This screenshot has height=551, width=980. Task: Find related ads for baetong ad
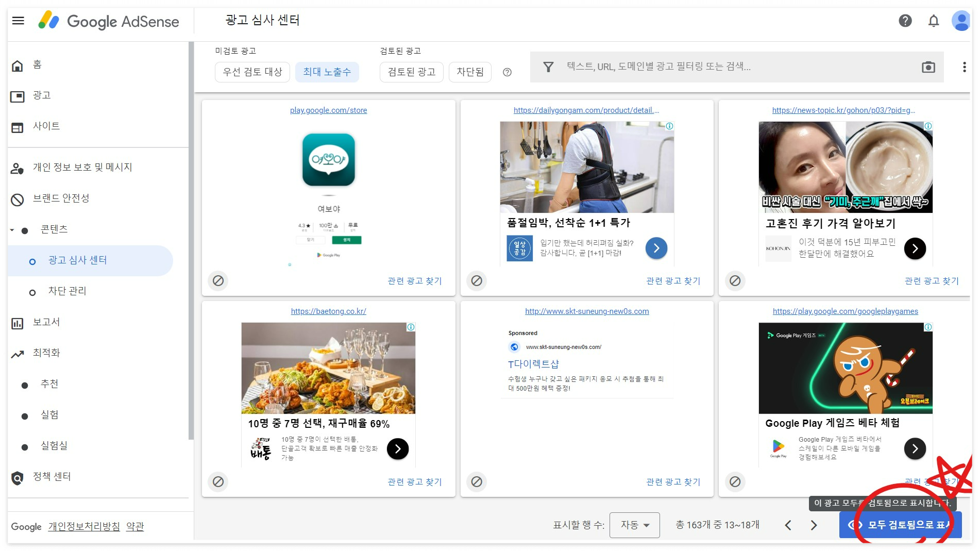[x=415, y=482]
